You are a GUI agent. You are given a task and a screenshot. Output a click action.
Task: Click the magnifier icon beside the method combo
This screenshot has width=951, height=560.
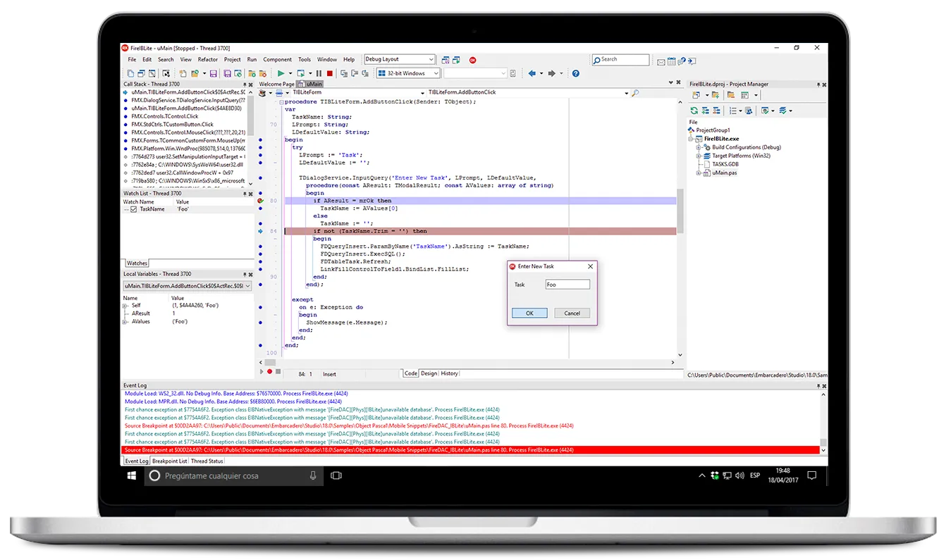point(635,93)
